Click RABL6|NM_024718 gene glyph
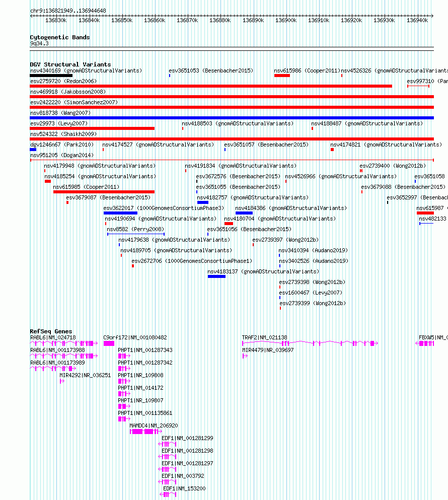 pyautogui.click(x=64, y=343)
